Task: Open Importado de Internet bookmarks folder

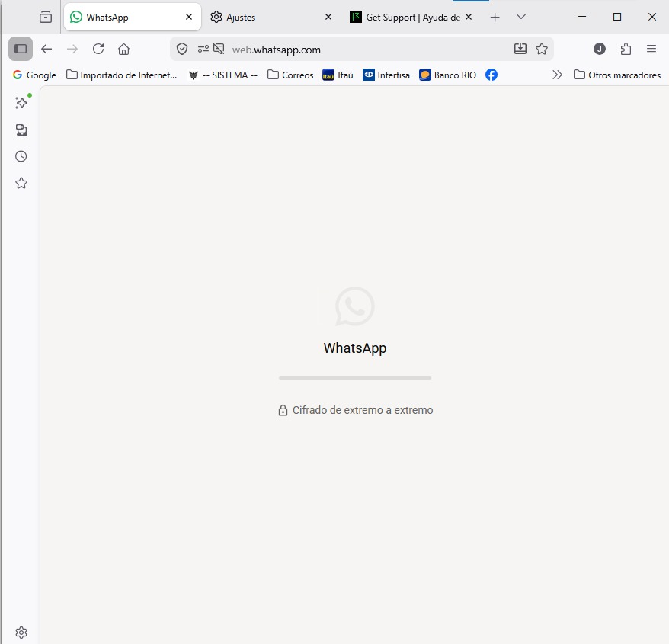Action: (122, 75)
